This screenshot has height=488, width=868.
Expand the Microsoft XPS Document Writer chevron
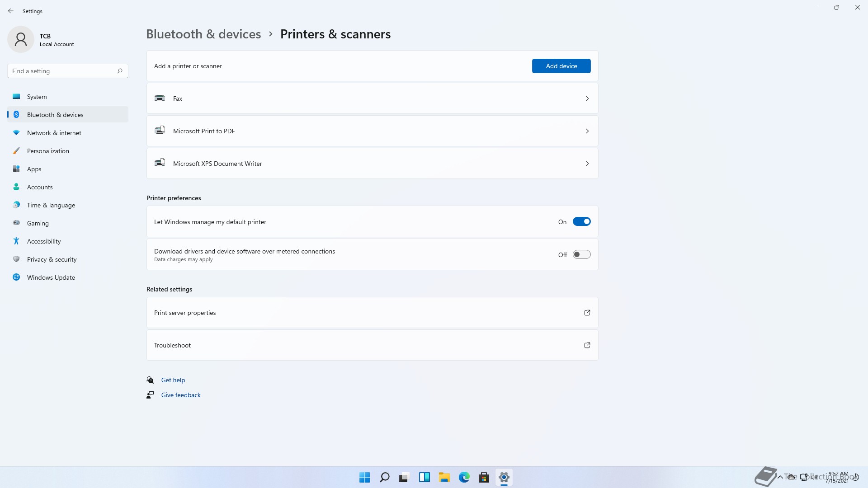pyautogui.click(x=587, y=164)
